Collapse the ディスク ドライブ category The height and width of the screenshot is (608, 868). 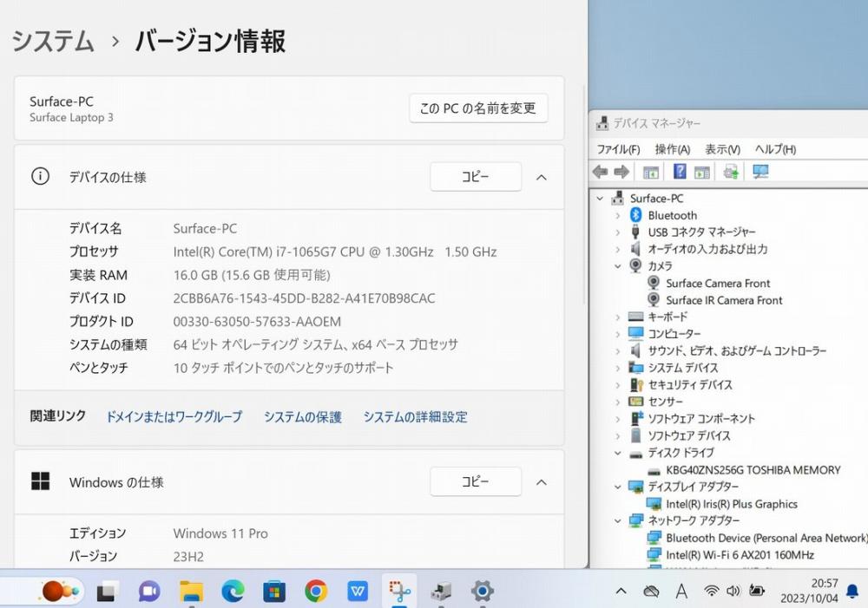click(618, 453)
